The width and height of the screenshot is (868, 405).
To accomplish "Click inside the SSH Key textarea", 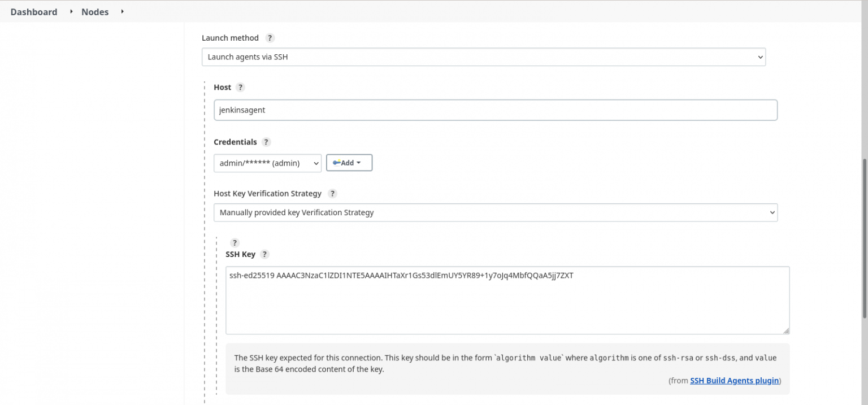I will 507,299.
